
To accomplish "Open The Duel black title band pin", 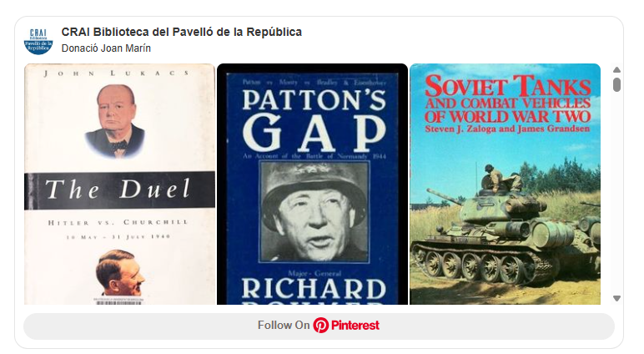I will pyautogui.click(x=119, y=190).
